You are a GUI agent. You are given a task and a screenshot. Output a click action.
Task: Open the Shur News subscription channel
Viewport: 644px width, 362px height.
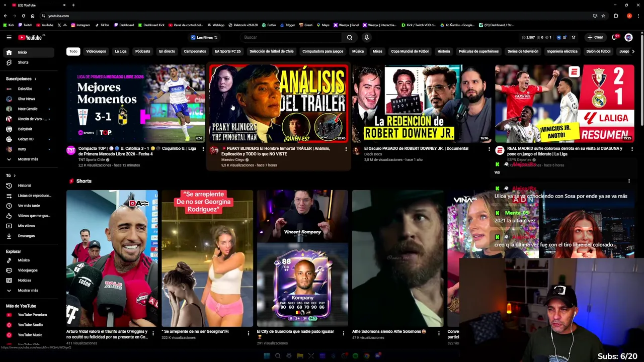29,99
